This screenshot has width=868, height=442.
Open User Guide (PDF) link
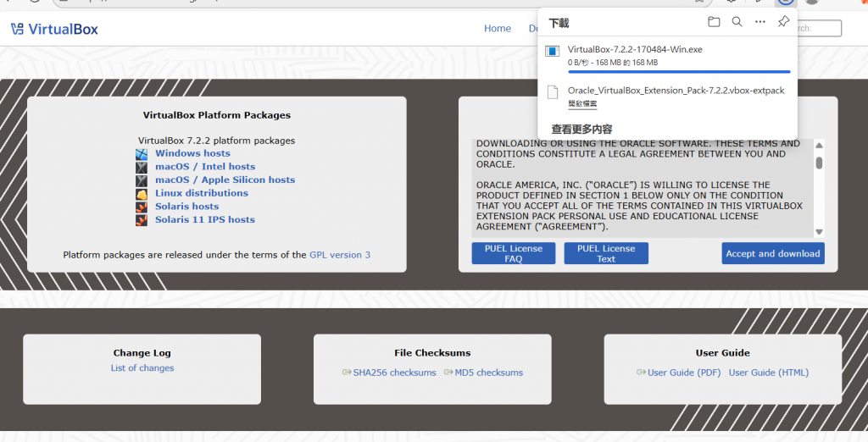point(684,373)
